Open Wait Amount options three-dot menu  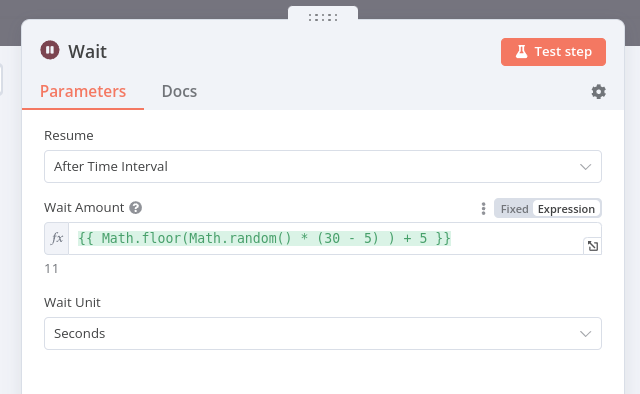coord(483,209)
